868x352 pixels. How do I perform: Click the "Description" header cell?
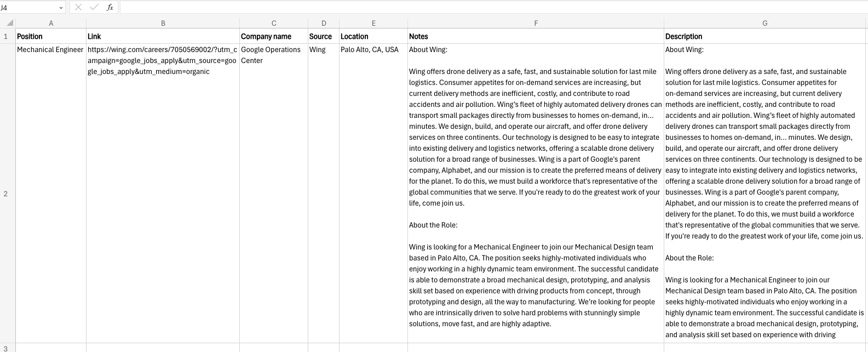(x=764, y=36)
